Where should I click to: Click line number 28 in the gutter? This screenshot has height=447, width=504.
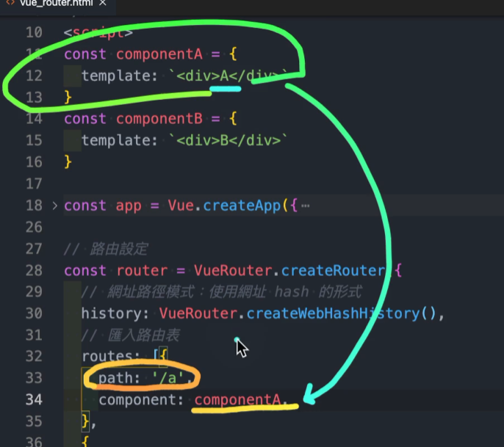34,270
